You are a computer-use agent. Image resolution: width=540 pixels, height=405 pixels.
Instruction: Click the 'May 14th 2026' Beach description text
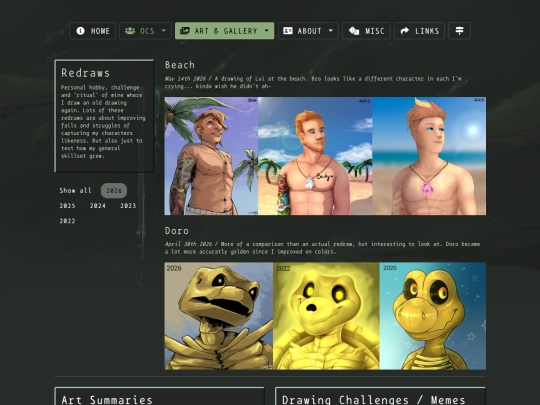[313, 82]
